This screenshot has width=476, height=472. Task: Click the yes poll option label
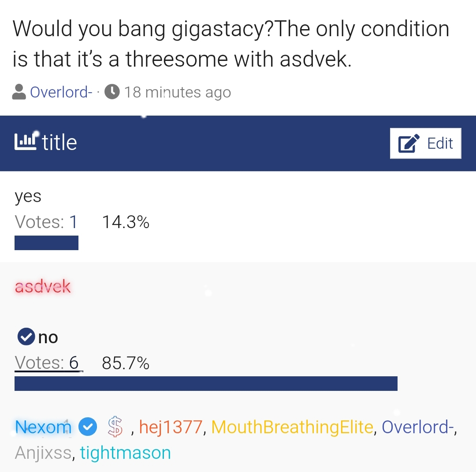click(x=28, y=196)
